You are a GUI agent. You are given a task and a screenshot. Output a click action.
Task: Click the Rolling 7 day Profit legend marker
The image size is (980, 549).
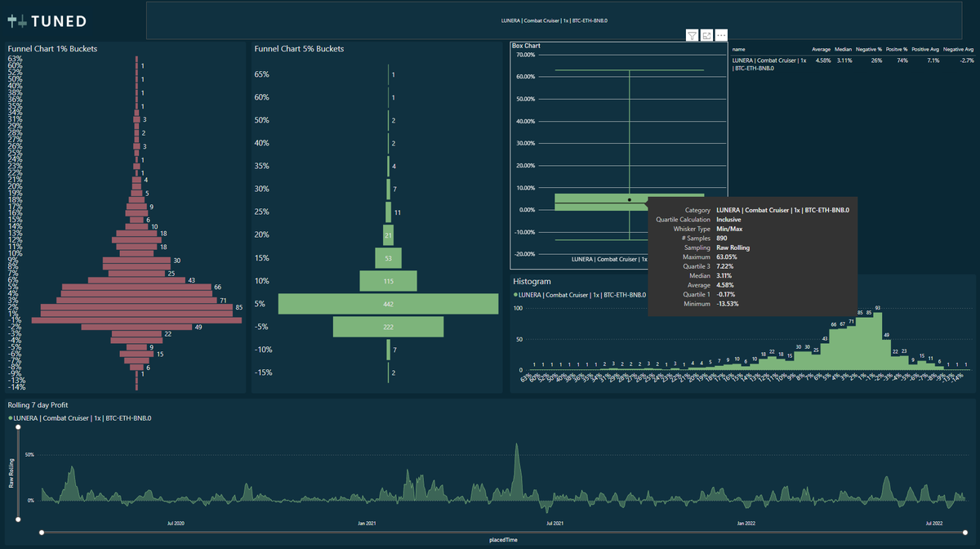[x=11, y=417]
